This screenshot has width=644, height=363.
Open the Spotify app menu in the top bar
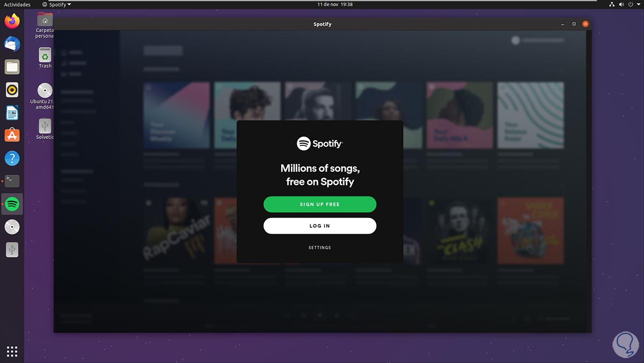click(x=56, y=4)
